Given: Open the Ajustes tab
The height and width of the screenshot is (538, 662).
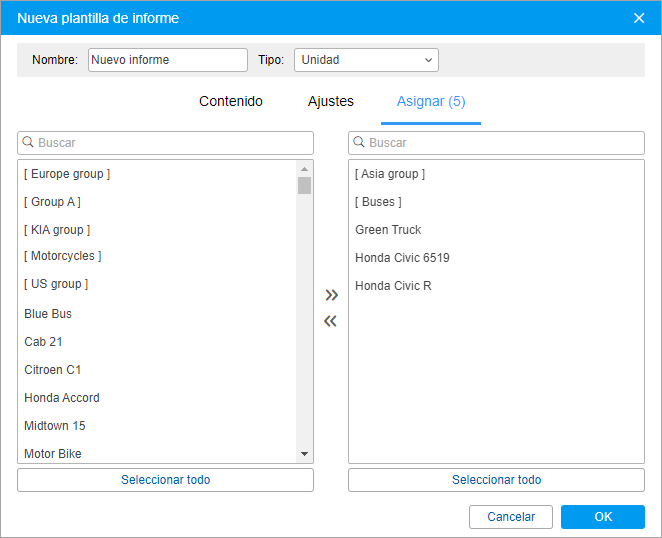Looking at the screenshot, I should coord(331,101).
